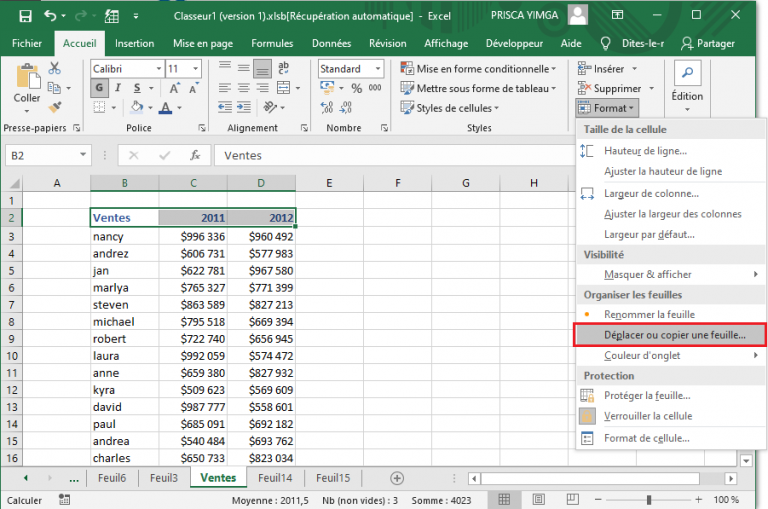The image size is (768, 509).
Task: Click the Format button in ribbon
Action: [607, 108]
